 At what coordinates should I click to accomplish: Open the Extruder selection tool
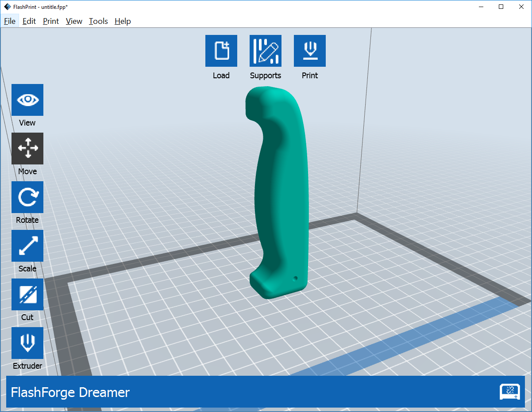[x=27, y=343]
